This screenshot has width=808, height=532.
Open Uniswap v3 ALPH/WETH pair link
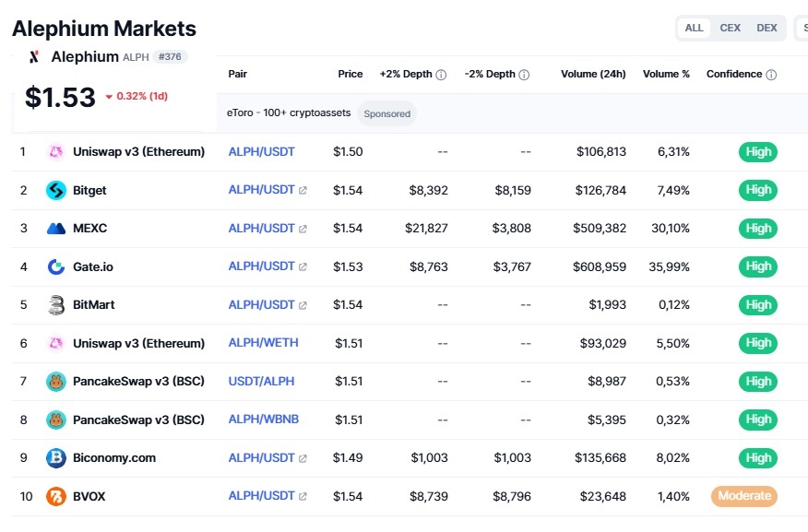[x=263, y=342]
